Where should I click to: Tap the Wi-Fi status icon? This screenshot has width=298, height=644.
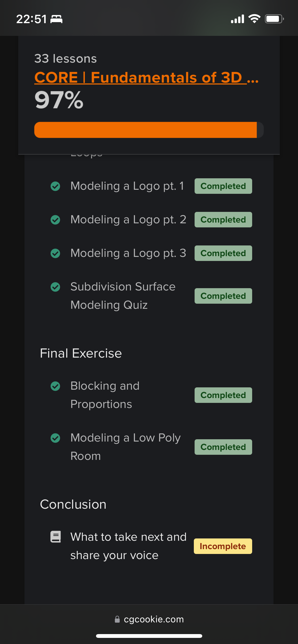coord(254,19)
